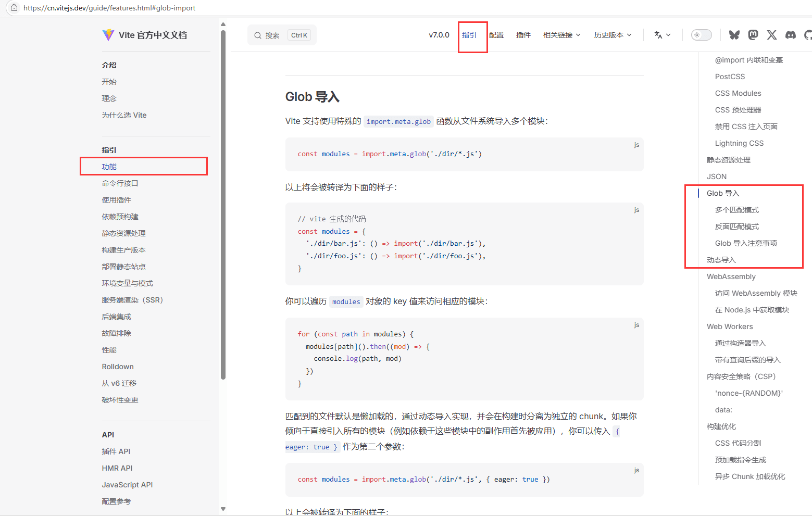The width and height of the screenshot is (812, 516).
Task: Open sidebar item 配置参考
Action: [117, 501]
